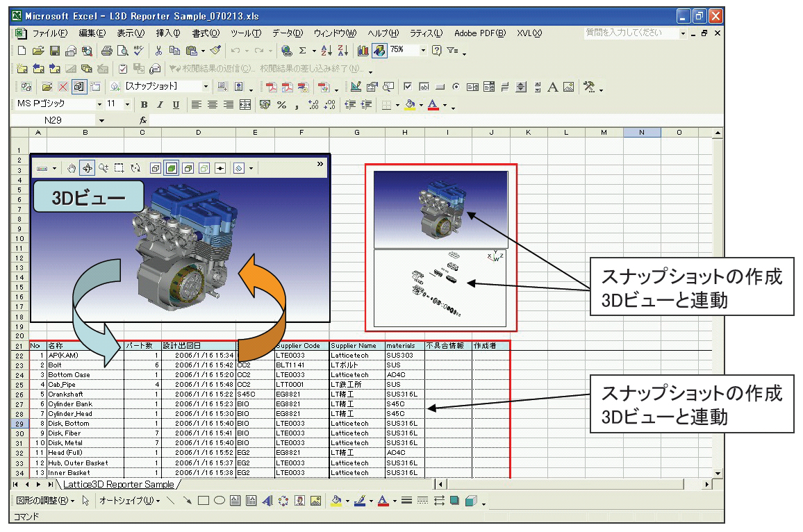Open the 挿入(I) menu
This screenshot has height=532, width=803.
coord(168,33)
